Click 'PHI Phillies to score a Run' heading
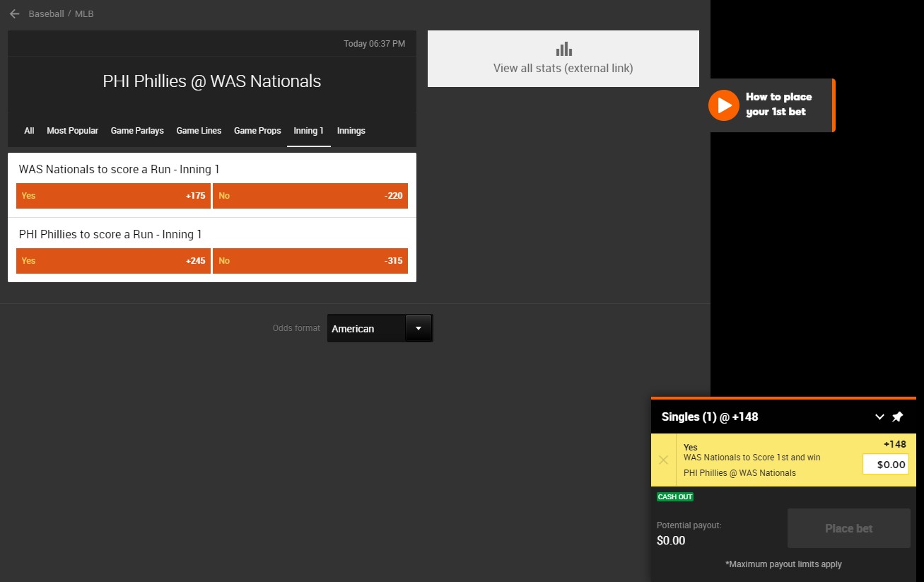 pos(110,235)
